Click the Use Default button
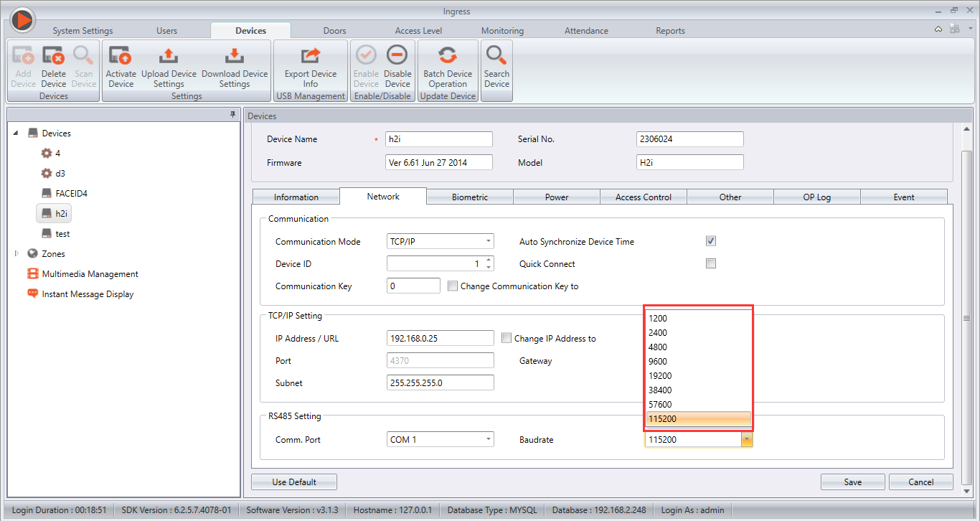Image resolution: width=980 pixels, height=521 pixels. point(294,482)
